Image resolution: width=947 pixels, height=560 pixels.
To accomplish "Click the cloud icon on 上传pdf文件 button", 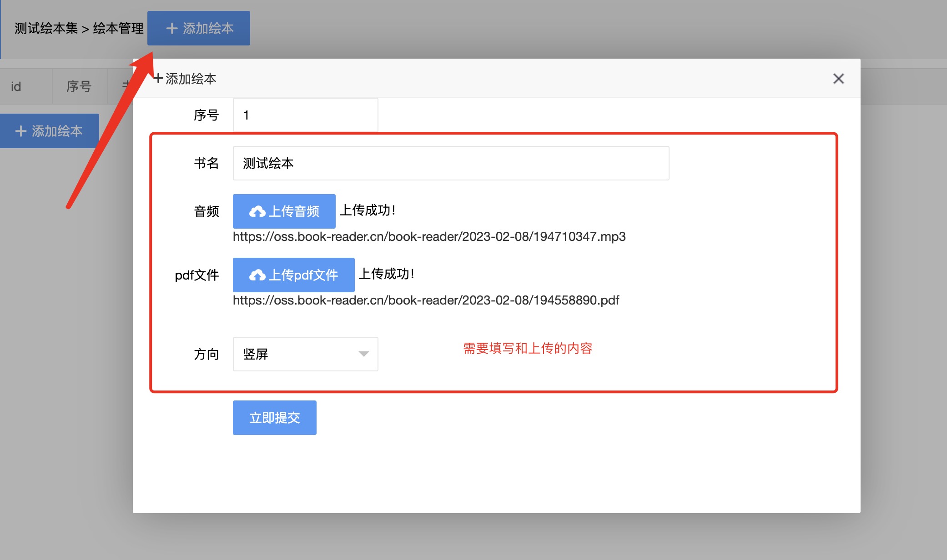I will click(257, 275).
